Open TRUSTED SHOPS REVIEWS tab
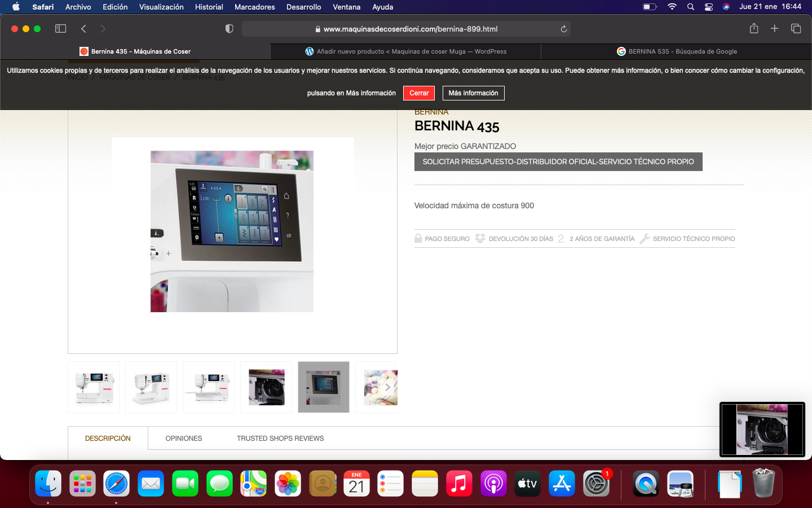This screenshot has width=812, height=508. click(280, 438)
